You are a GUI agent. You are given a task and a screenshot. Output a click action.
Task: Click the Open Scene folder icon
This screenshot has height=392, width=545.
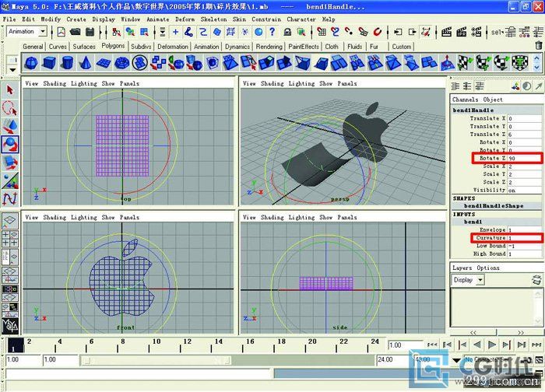(75, 32)
